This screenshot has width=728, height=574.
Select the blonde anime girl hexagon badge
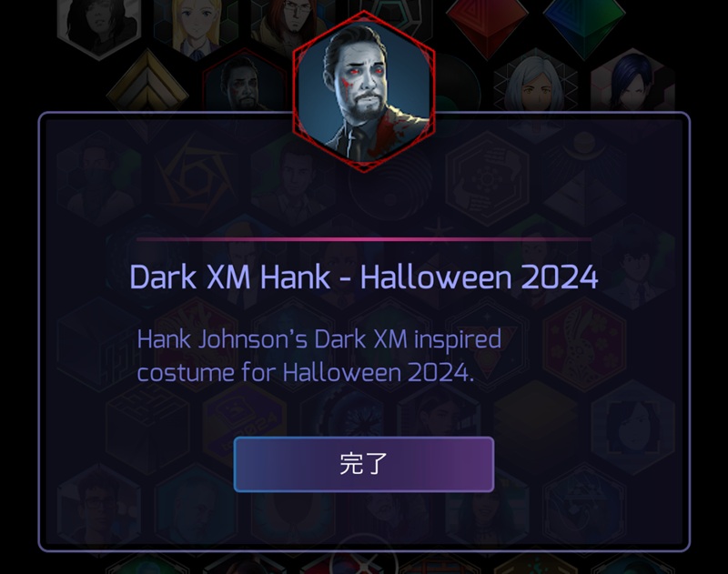tap(196, 25)
